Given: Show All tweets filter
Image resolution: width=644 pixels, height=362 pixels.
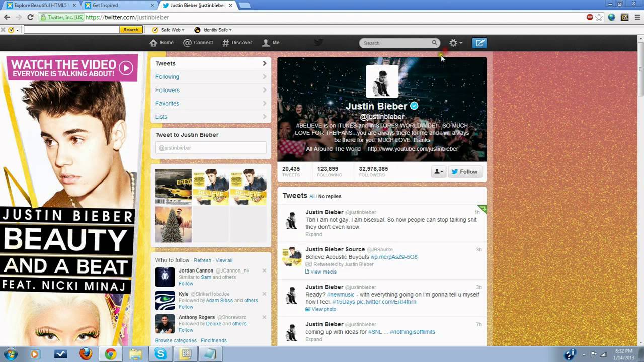Looking at the screenshot, I should (312, 196).
